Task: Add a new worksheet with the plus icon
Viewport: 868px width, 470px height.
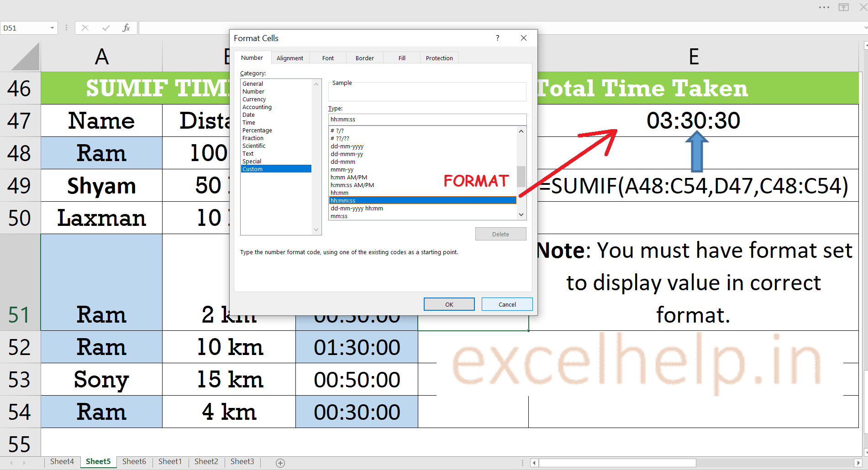Action: (x=280, y=463)
